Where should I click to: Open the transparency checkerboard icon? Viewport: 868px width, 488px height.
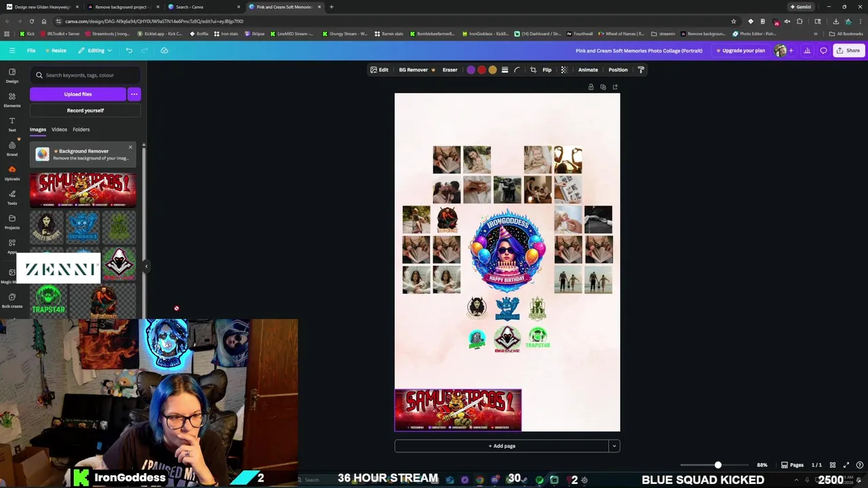(564, 70)
